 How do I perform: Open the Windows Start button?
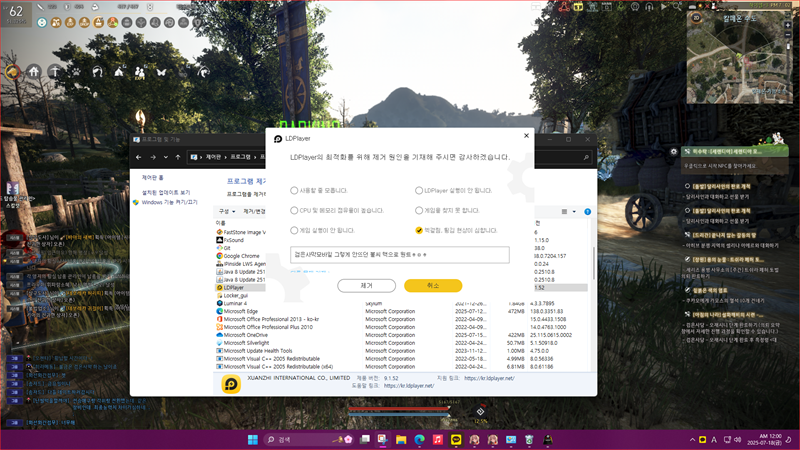(253, 440)
